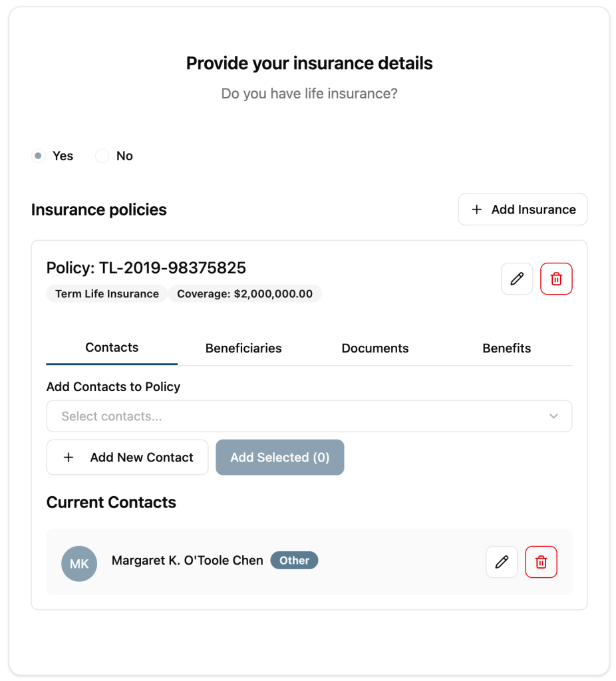Switch to the Beneficiaries tab

coord(243,348)
